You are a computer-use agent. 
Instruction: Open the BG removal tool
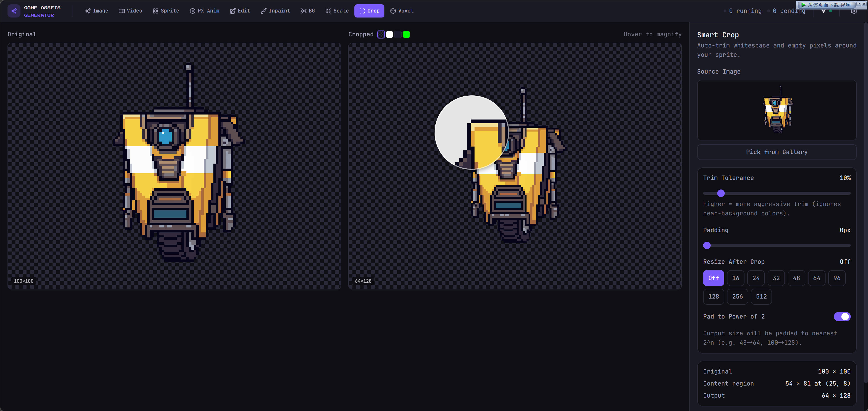pos(307,11)
